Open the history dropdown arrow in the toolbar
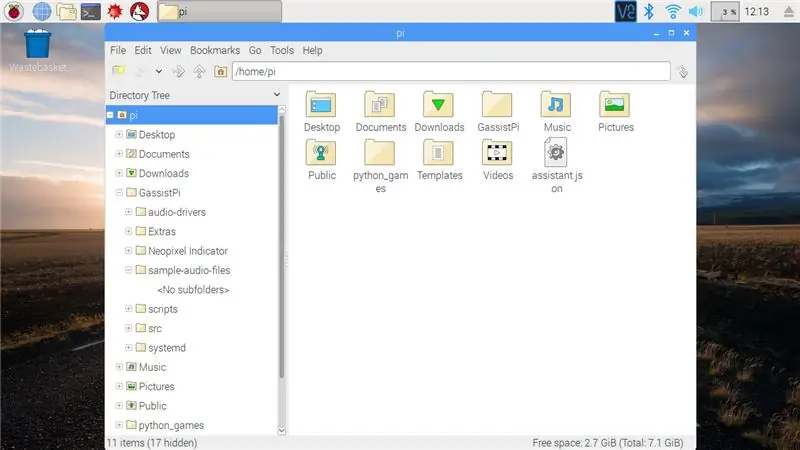800x450 pixels. pyautogui.click(x=159, y=71)
